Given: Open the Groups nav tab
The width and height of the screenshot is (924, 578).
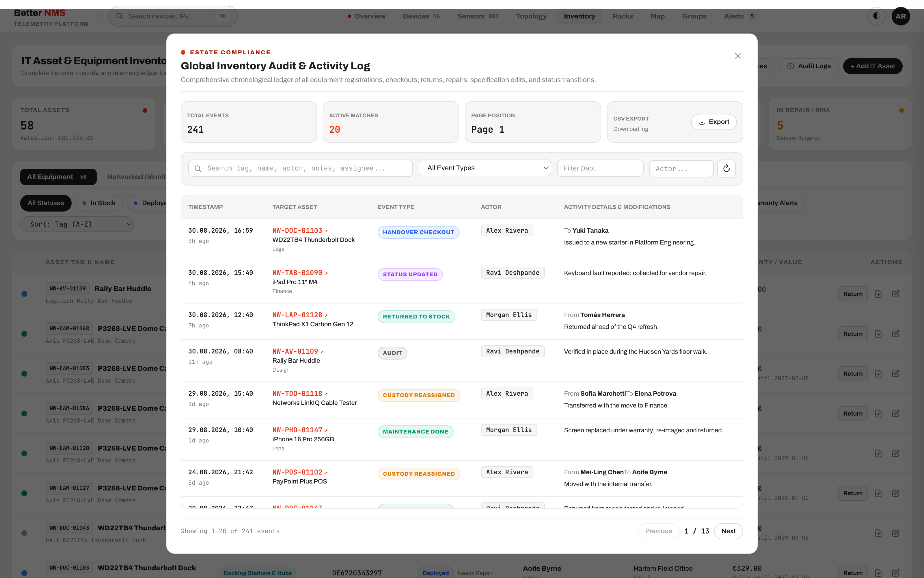Looking at the screenshot, I should (x=694, y=16).
